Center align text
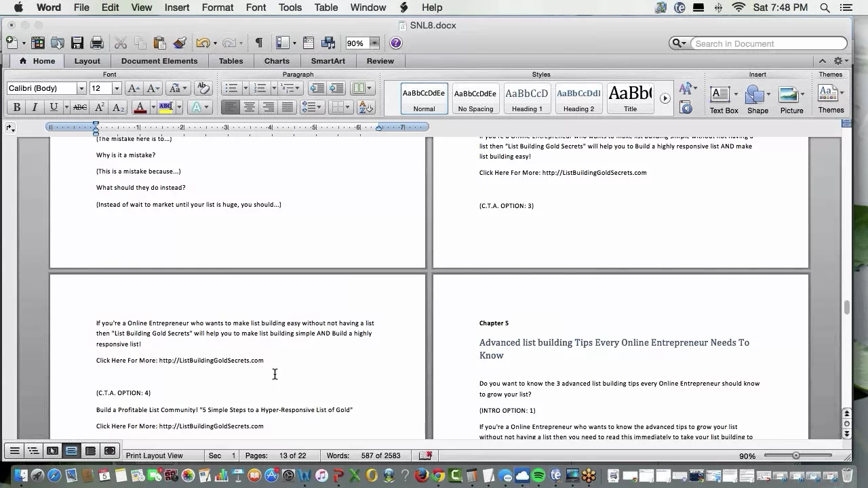This screenshot has height=488, width=868. tap(250, 107)
